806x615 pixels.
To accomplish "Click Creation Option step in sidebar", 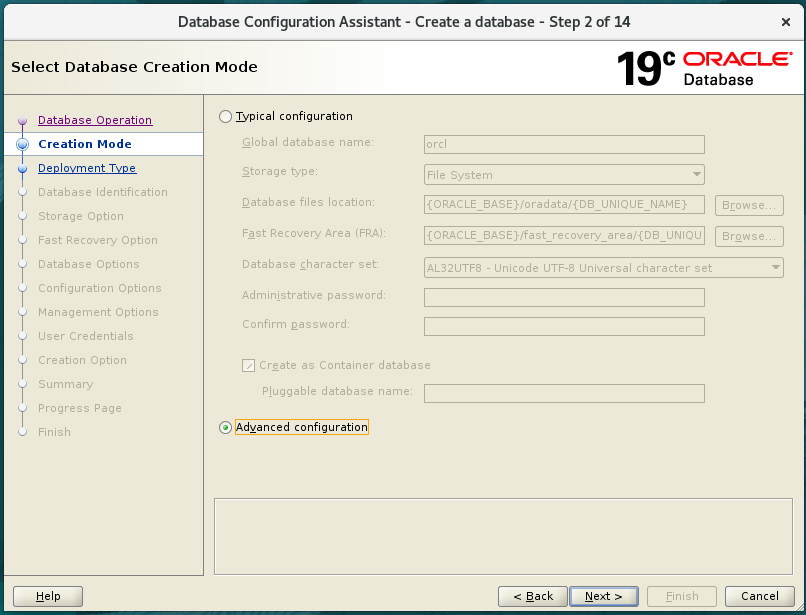I will click(82, 360).
